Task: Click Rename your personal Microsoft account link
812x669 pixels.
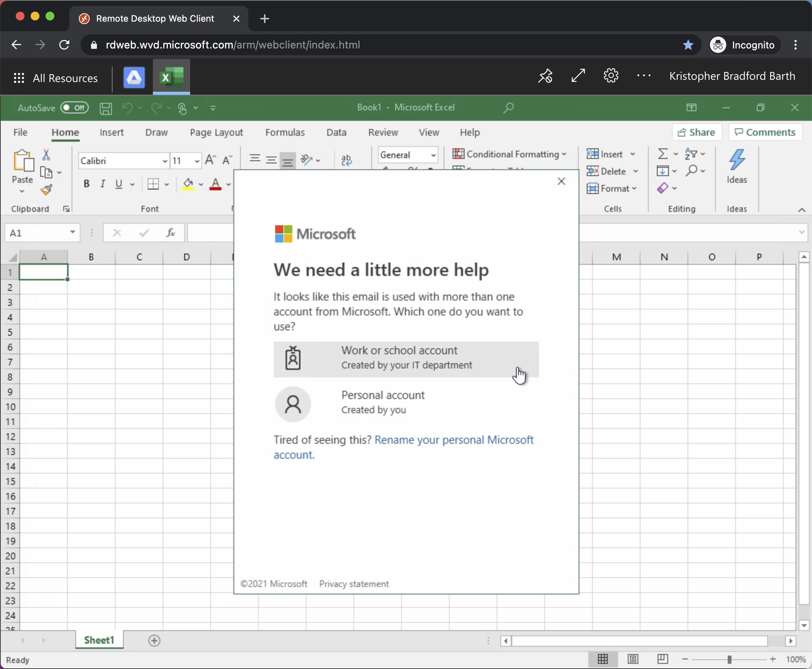Action: pos(404,447)
